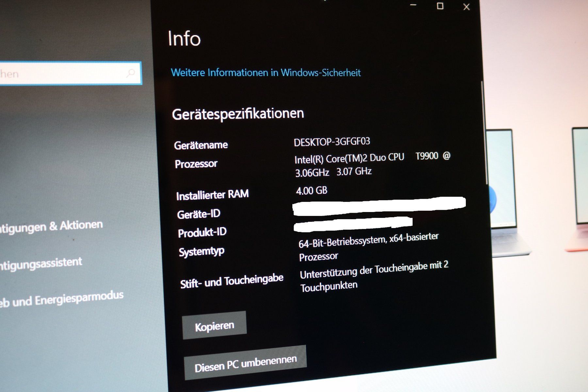Viewport: 588px width, 392px height.
Task: Select the Intel(R) Core(TM)2 Duo CPU text
Action: pos(349,158)
